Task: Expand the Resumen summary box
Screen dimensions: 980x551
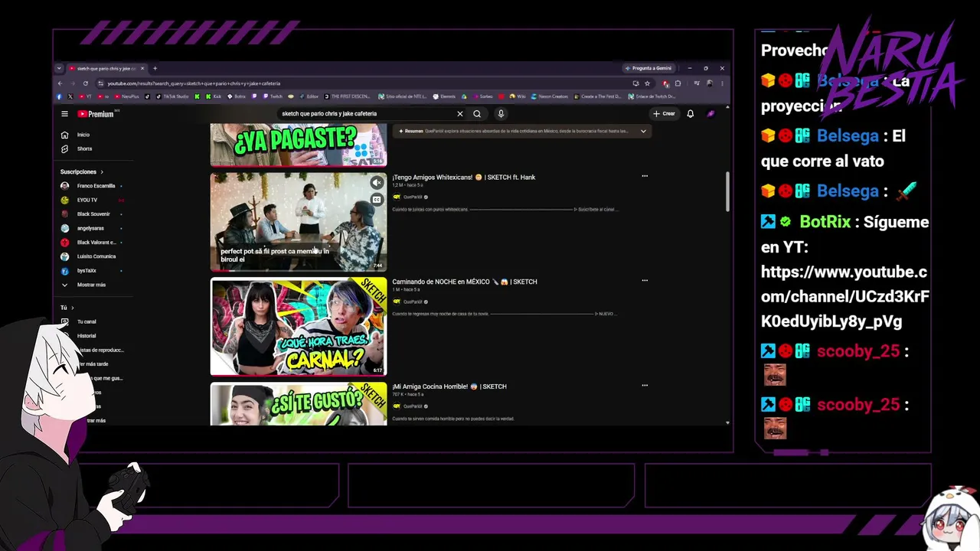Action: (x=643, y=131)
